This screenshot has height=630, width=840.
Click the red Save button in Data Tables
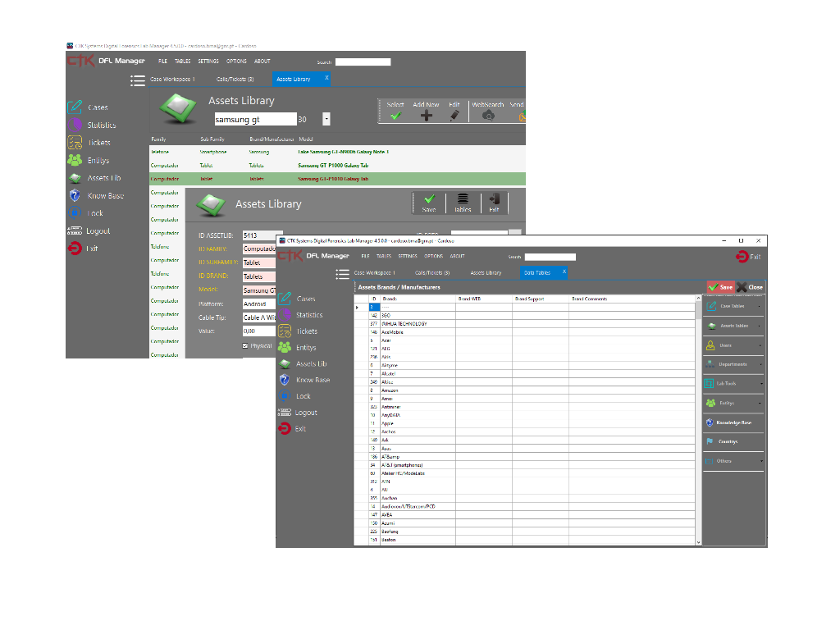coord(720,287)
